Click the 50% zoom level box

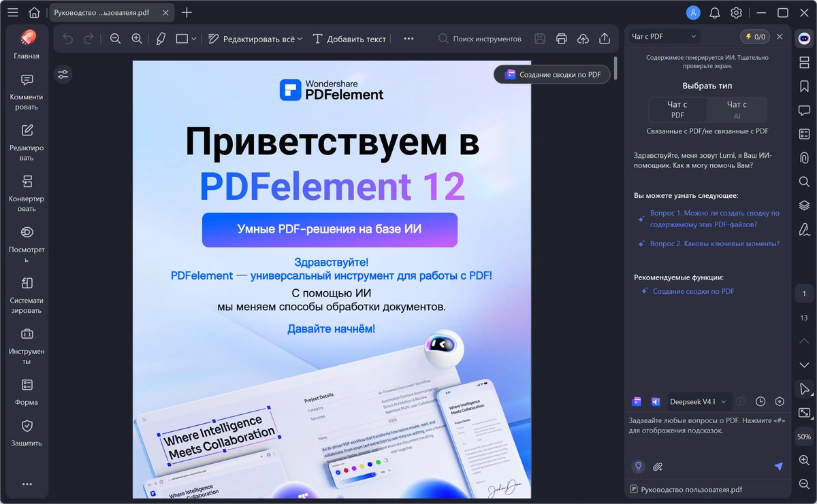click(x=804, y=437)
